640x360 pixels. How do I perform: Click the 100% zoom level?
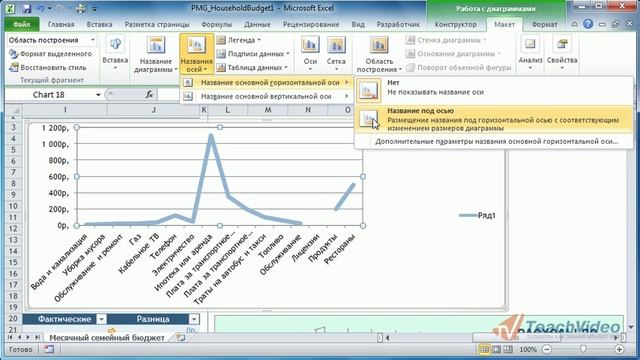(x=528, y=349)
